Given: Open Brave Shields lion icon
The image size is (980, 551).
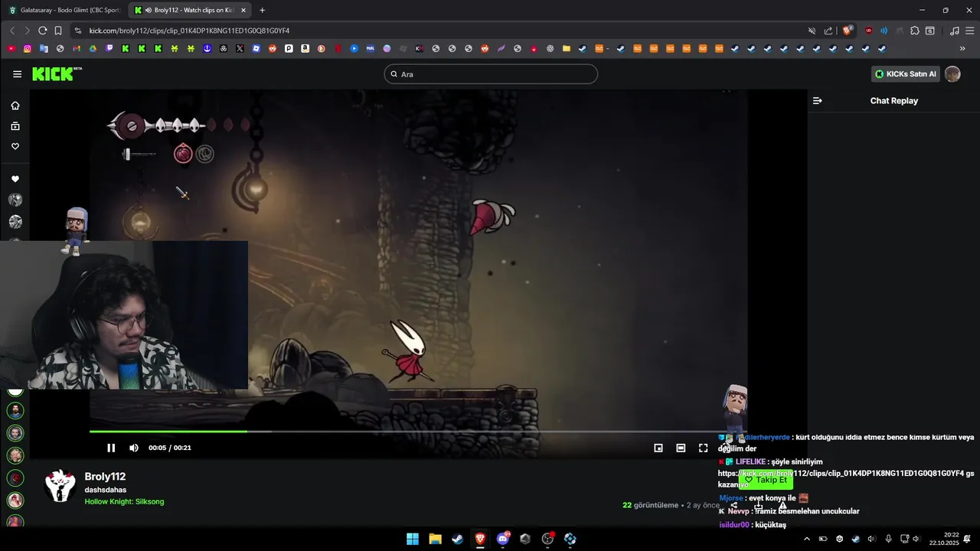Looking at the screenshot, I should [x=848, y=31].
